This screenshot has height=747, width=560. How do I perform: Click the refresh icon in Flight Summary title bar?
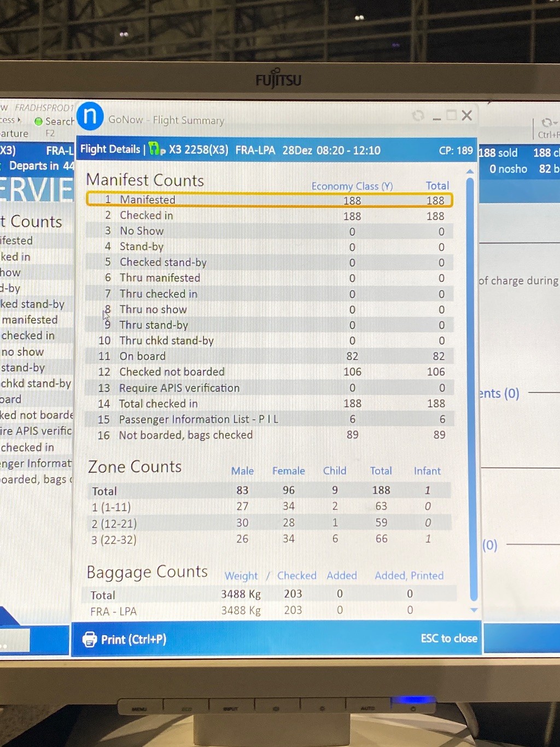click(418, 115)
